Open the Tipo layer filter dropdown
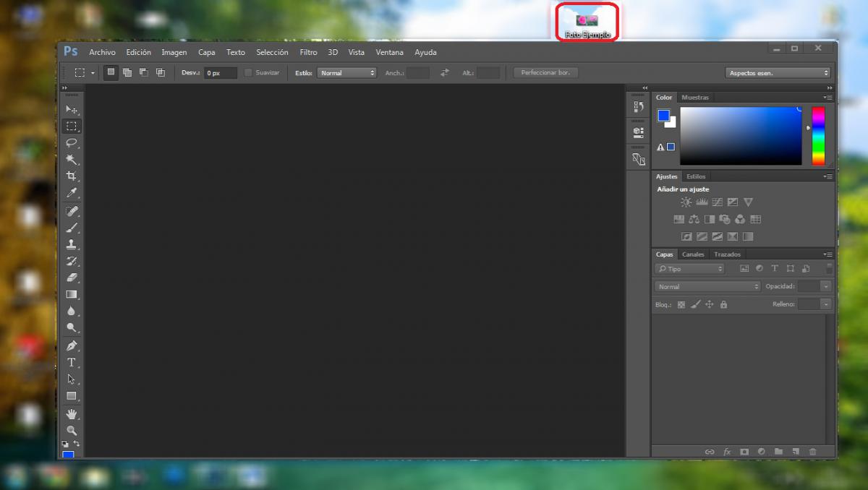This screenshot has width=868, height=490. [689, 268]
